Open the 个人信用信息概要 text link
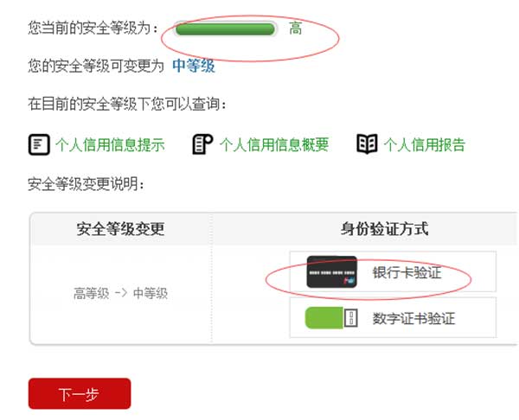This screenshot has width=519, height=420. click(x=274, y=145)
